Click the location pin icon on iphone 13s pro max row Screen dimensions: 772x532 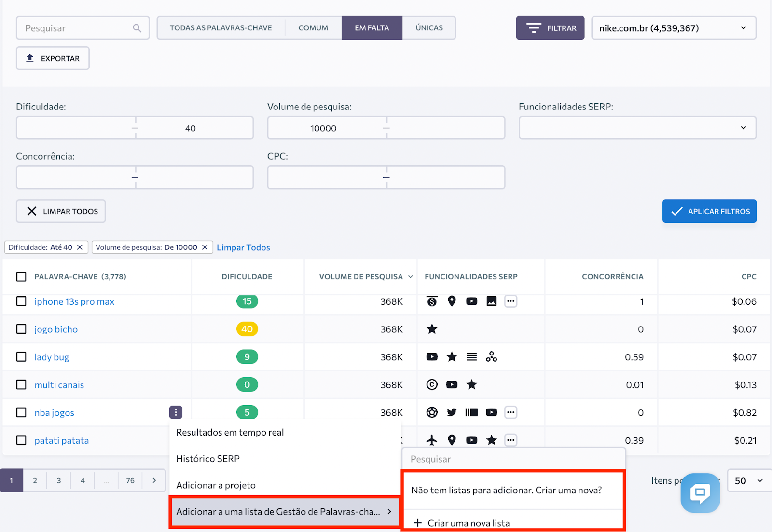coord(452,301)
